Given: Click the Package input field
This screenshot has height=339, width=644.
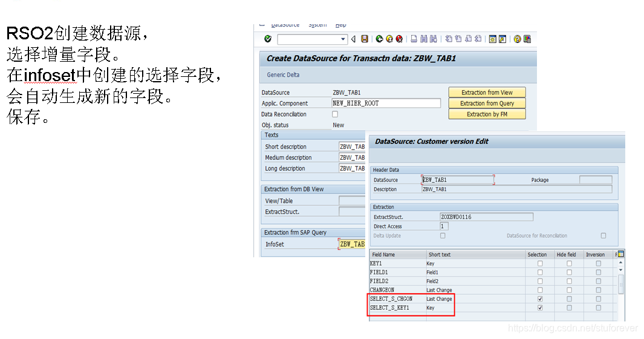Looking at the screenshot, I should [x=596, y=180].
